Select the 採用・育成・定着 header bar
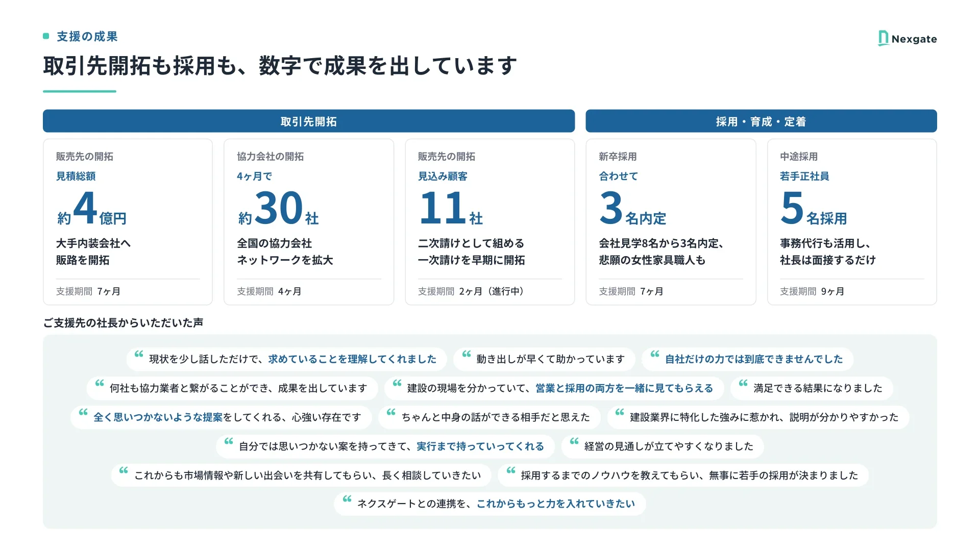This screenshot has height=551, width=980. point(761,121)
